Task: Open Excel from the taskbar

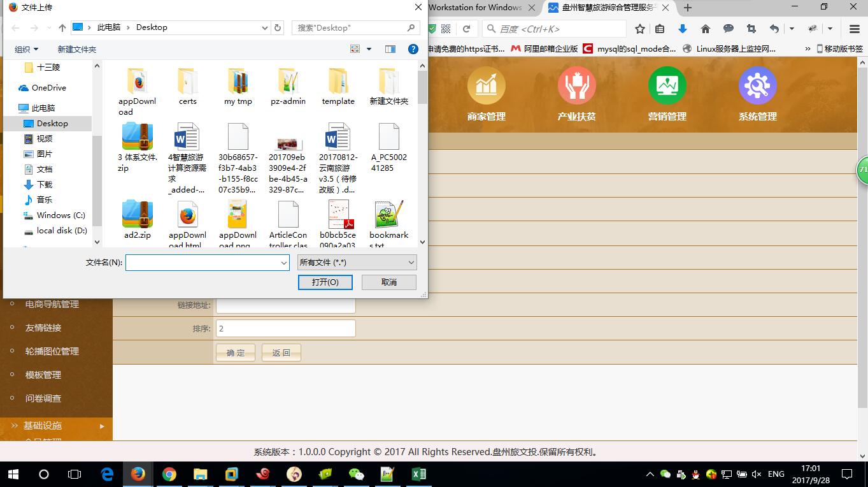Action: (x=418, y=474)
